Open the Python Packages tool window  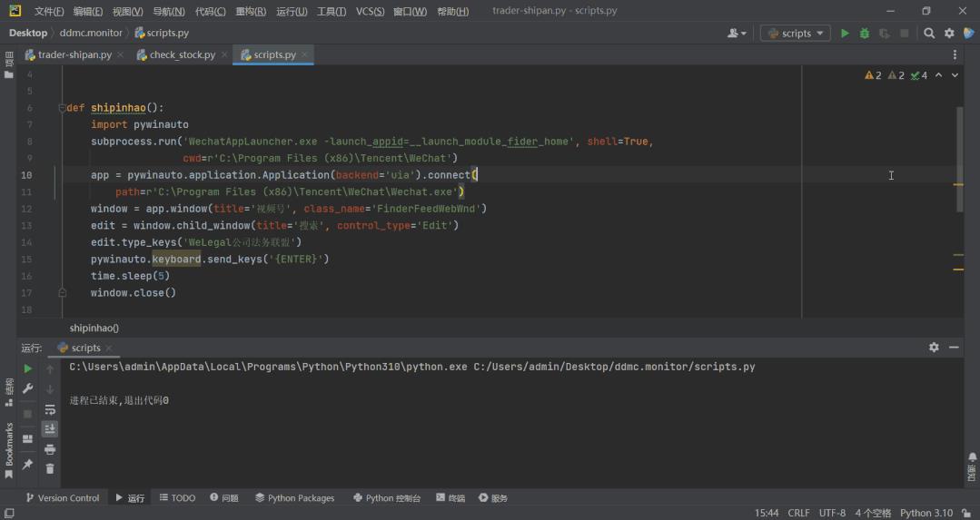point(294,497)
